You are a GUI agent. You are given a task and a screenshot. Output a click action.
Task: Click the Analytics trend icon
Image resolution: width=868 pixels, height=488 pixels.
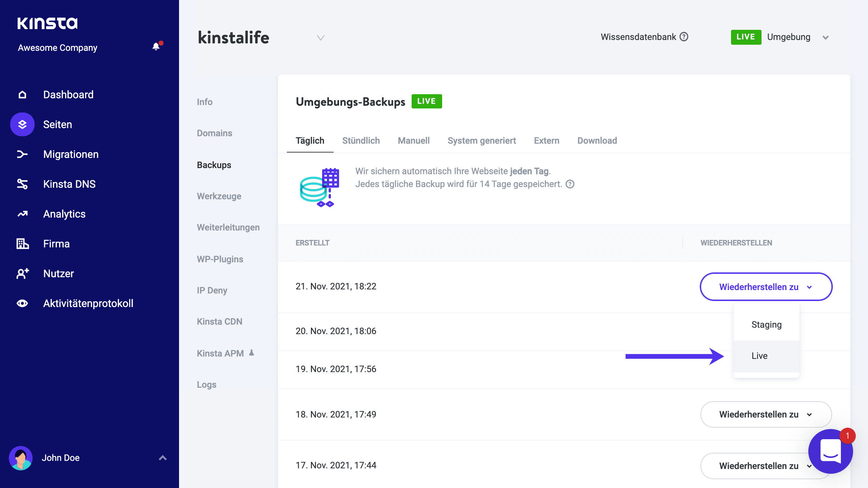tap(22, 214)
